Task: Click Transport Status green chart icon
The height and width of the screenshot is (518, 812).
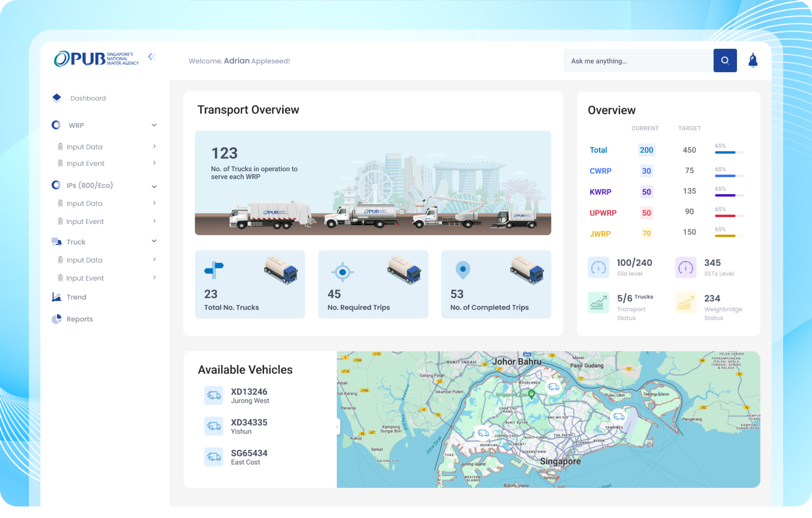Action: pyautogui.click(x=598, y=302)
